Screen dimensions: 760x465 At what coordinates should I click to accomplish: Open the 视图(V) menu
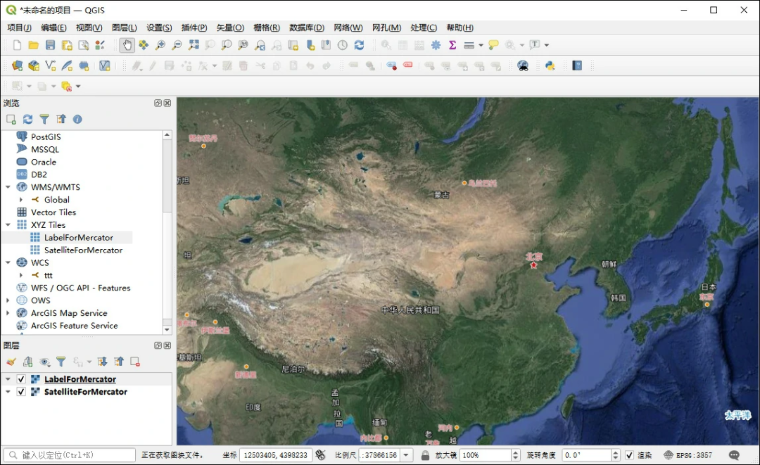click(x=89, y=28)
